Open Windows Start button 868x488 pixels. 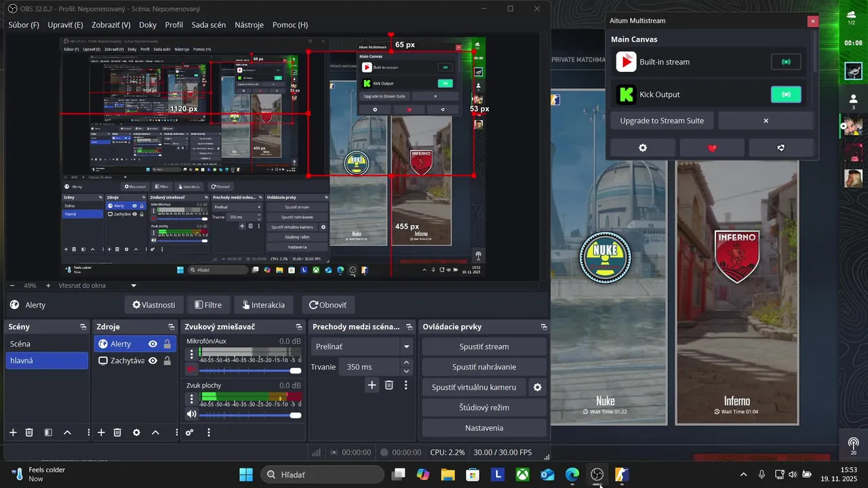click(x=245, y=474)
